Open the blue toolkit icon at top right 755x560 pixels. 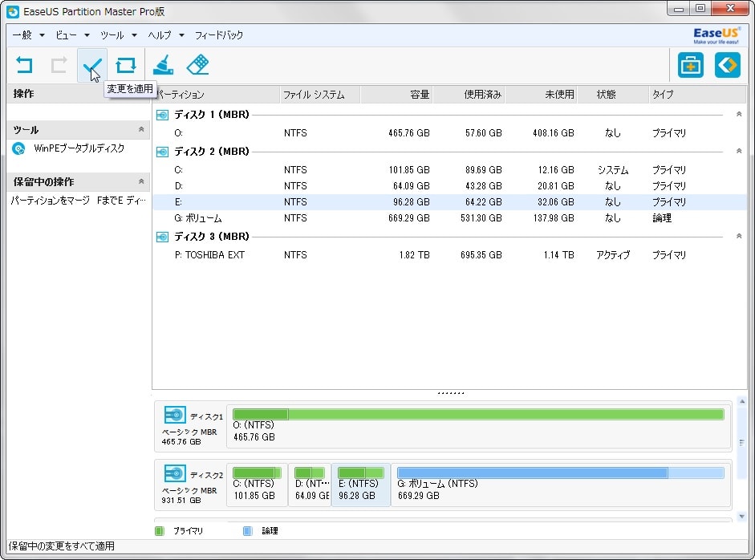[690, 65]
